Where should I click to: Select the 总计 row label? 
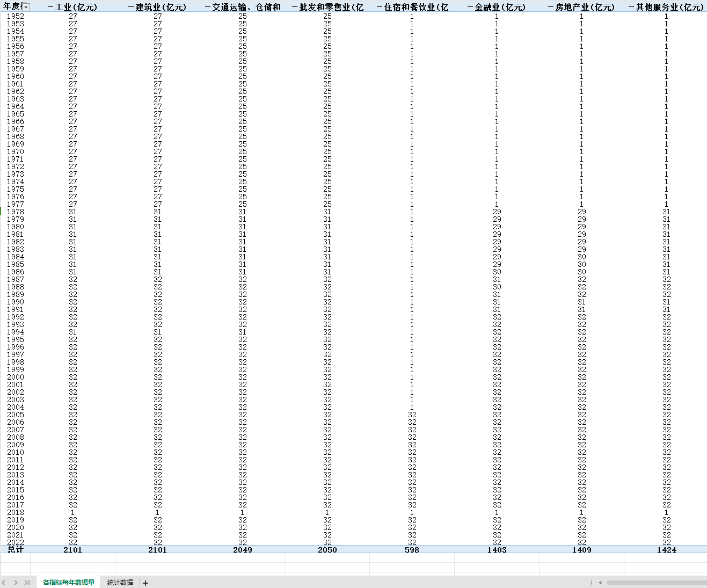[x=16, y=549]
